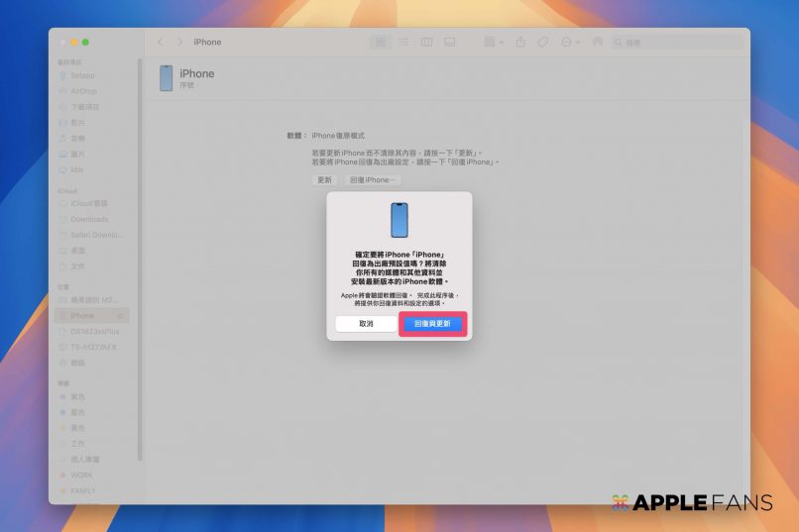Click the 回復 iPhone… button
The image size is (799, 532).
pos(372,180)
